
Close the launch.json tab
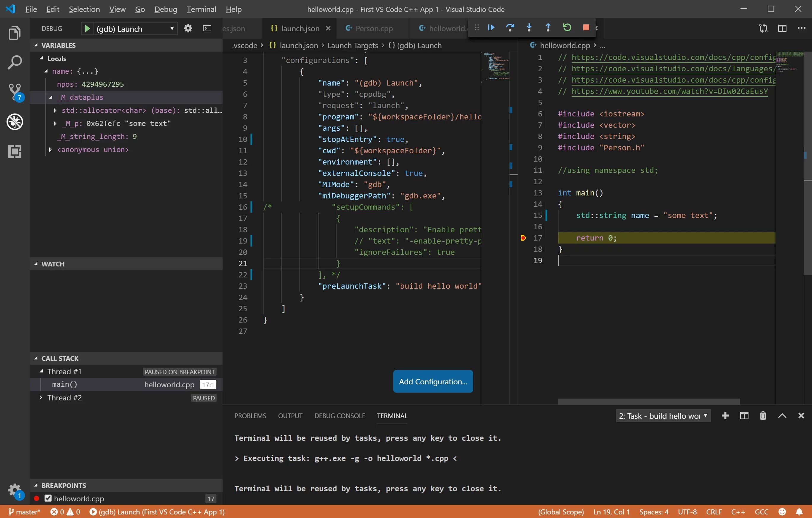(x=328, y=28)
